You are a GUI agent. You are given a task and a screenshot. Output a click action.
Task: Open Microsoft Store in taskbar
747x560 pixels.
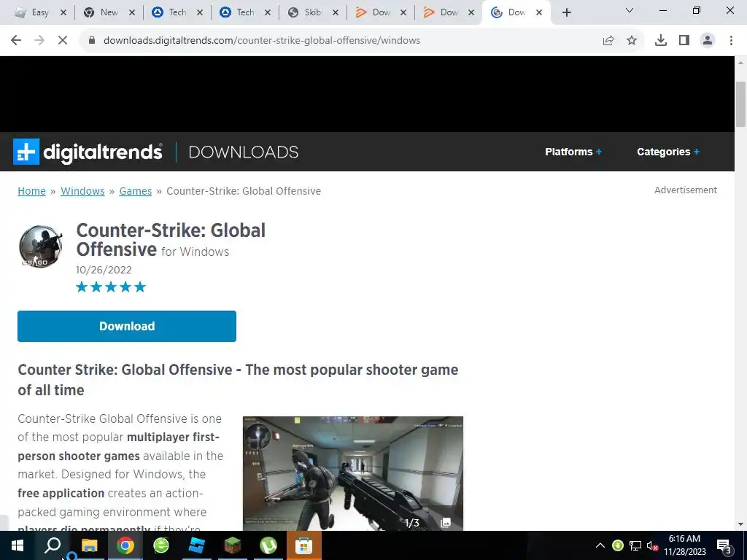pyautogui.click(x=304, y=545)
